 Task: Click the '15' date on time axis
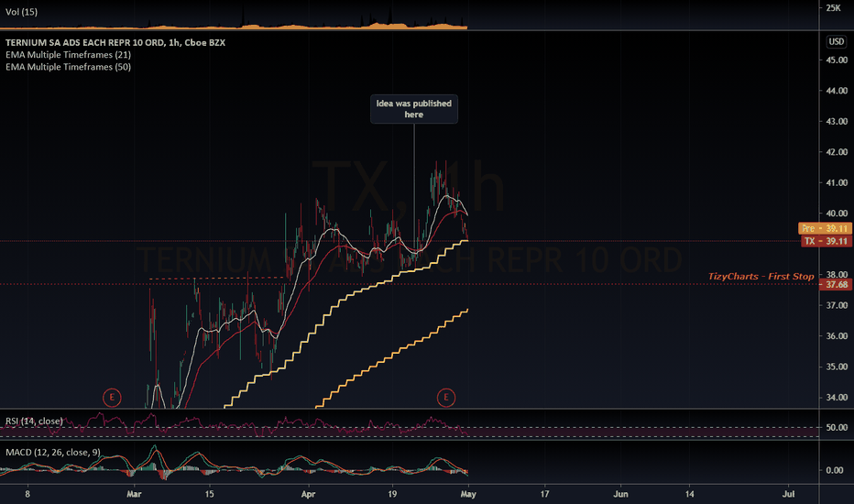[x=209, y=494]
